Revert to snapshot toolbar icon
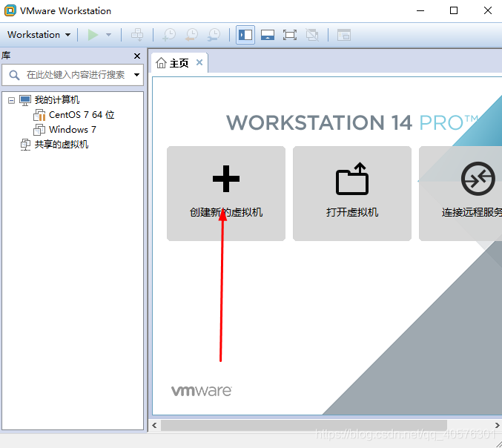The height and width of the screenshot is (448, 502). click(x=192, y=35)
